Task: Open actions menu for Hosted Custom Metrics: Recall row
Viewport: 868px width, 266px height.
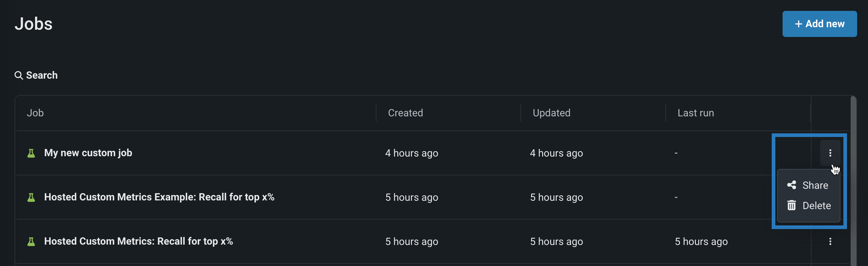Action: (830, 241)
